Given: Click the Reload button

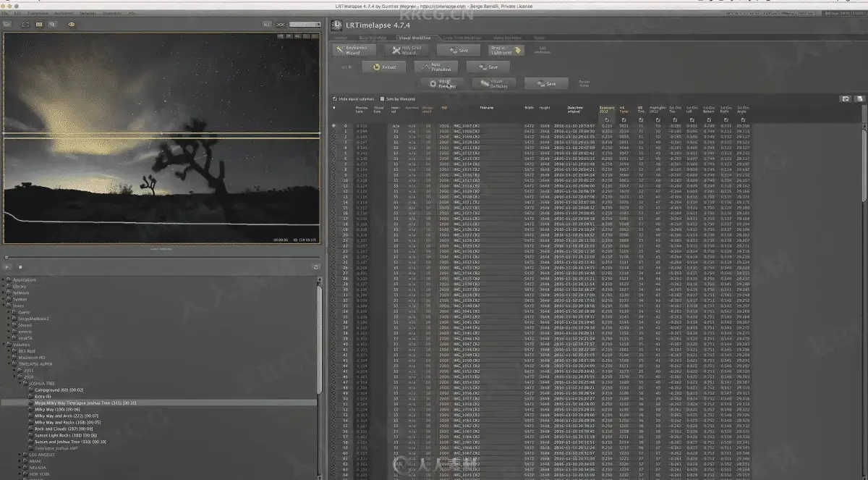Looking at the screenshot, I should coord(384,67).
